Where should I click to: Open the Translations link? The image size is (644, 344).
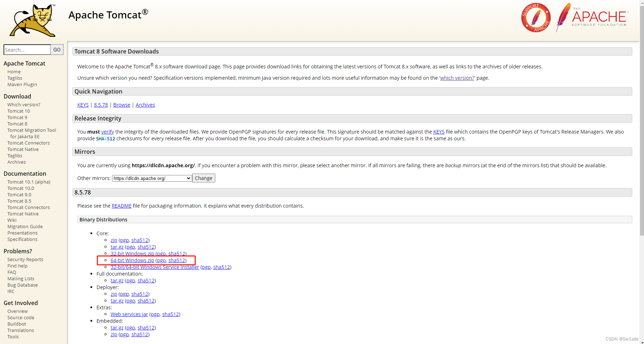(x=21, y=330)
